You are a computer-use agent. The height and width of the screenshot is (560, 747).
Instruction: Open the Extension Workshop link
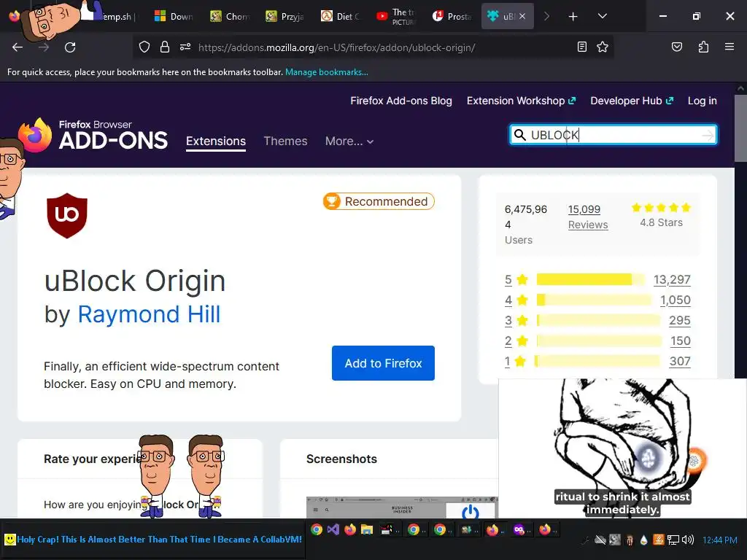coord(521,101)
